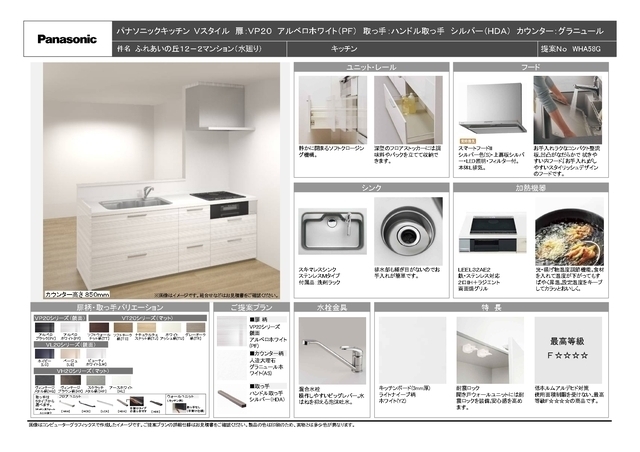Select the グレーオーク swatch in VT20 series
The width and height of the screenshot is (640, 452).
(196, 327)
